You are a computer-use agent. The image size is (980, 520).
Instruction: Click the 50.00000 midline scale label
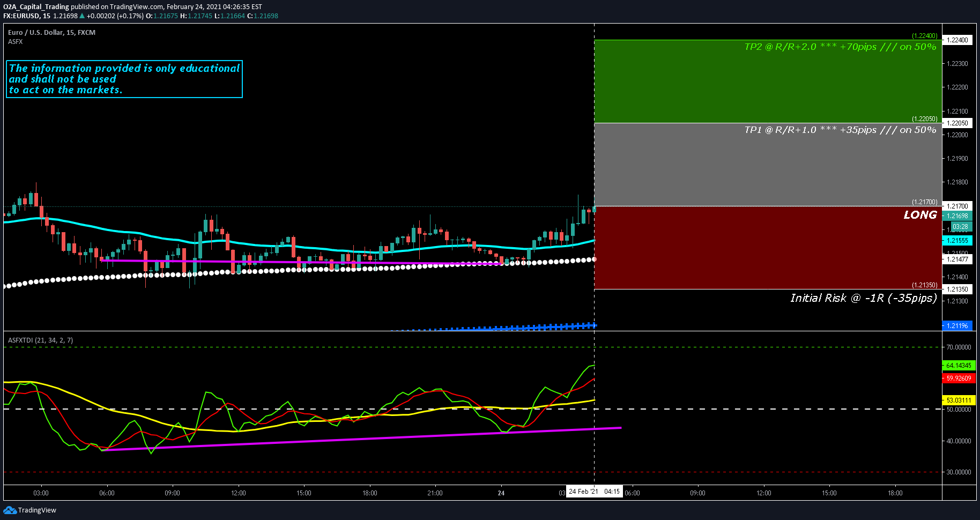coord(959,410)
